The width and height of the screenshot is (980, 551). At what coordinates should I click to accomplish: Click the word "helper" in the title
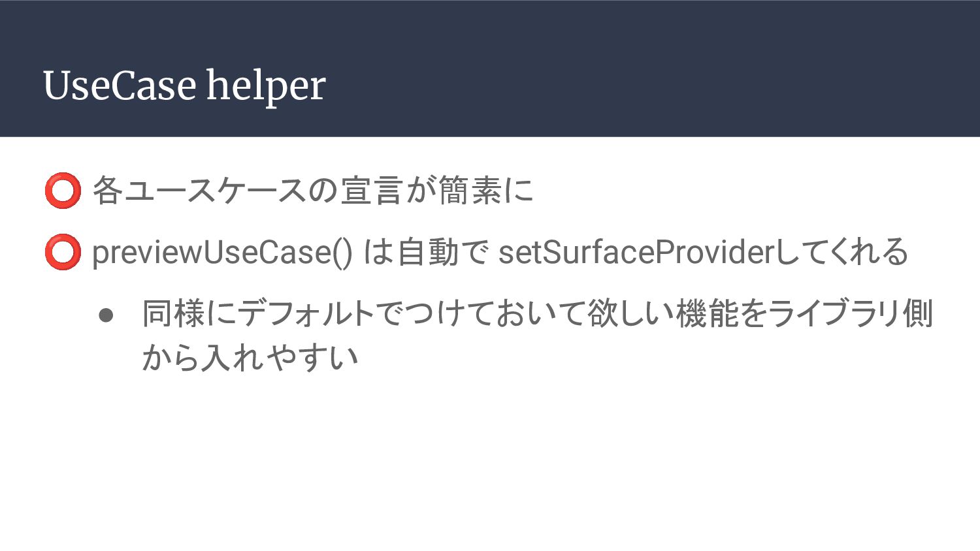266,86
